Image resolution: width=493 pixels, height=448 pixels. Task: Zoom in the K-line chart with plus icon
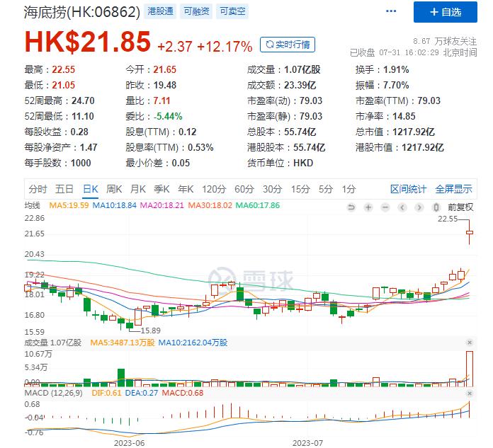[x=368, y=207]
